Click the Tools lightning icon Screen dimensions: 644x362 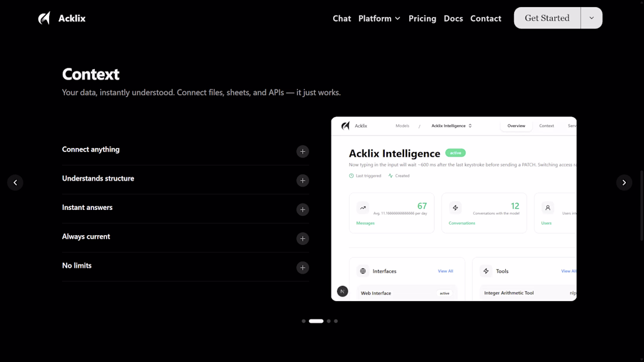[x=486, y=271]
